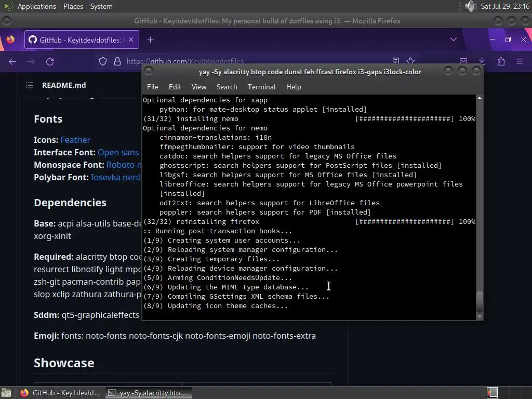Viewport: 532px width, 399px height.
Task: Open Firefox hamburger application menu
Action: click(x=520, y=61)
